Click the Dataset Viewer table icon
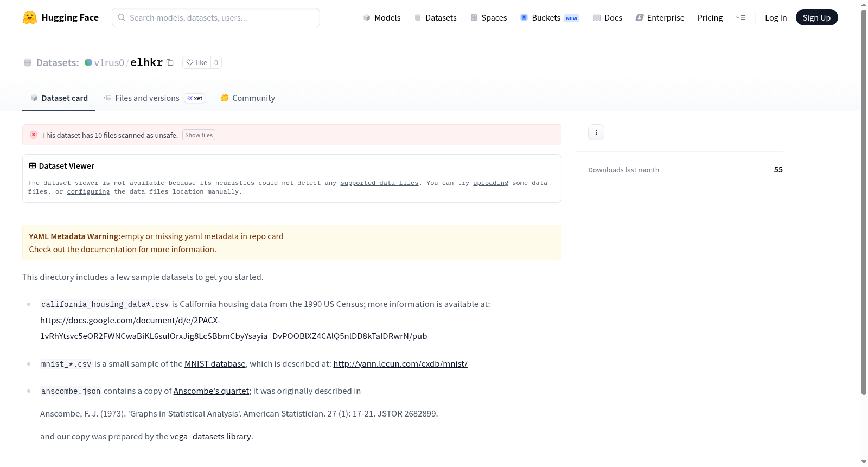The width and height of the screenshot is (868, 467). pyautogui.click(x=33, y=166)
